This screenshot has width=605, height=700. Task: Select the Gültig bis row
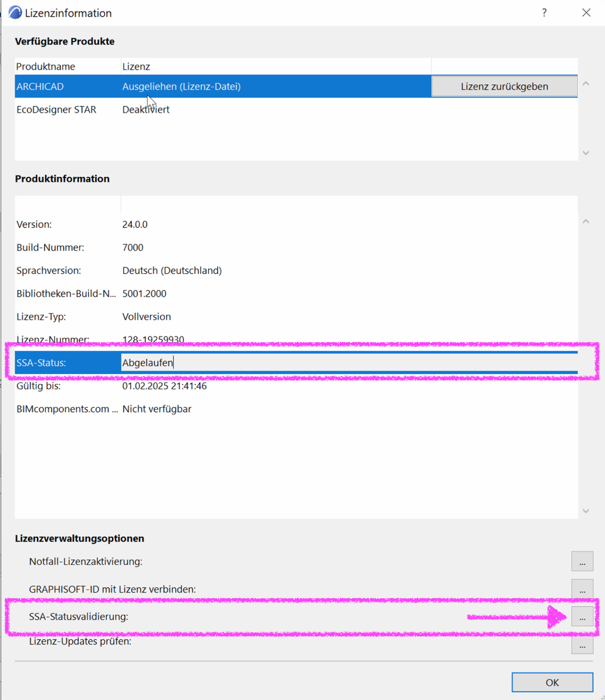pyautogui.click(x=296, y=386)
